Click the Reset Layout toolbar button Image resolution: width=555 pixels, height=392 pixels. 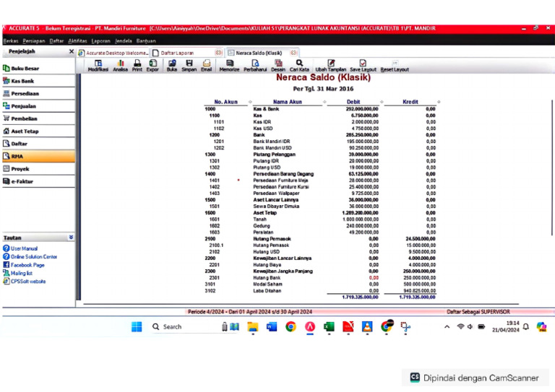pyautogui.click(x=395, y=66)
